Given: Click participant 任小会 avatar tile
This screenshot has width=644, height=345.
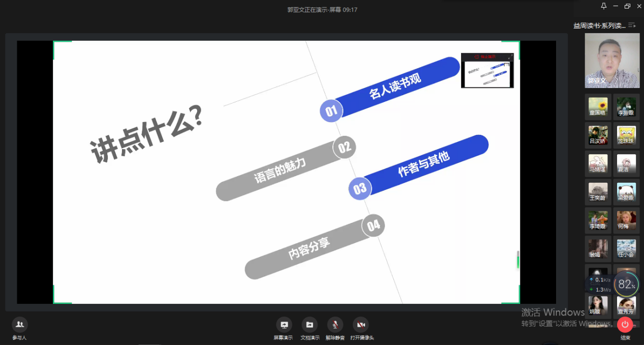Looking at the screenshot, I should [x=626, y=248].
